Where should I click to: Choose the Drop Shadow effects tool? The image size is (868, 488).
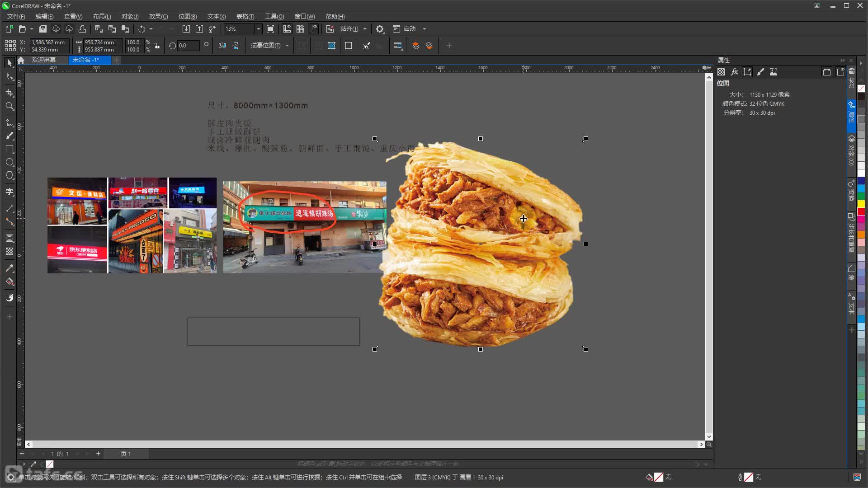(9, 238)
